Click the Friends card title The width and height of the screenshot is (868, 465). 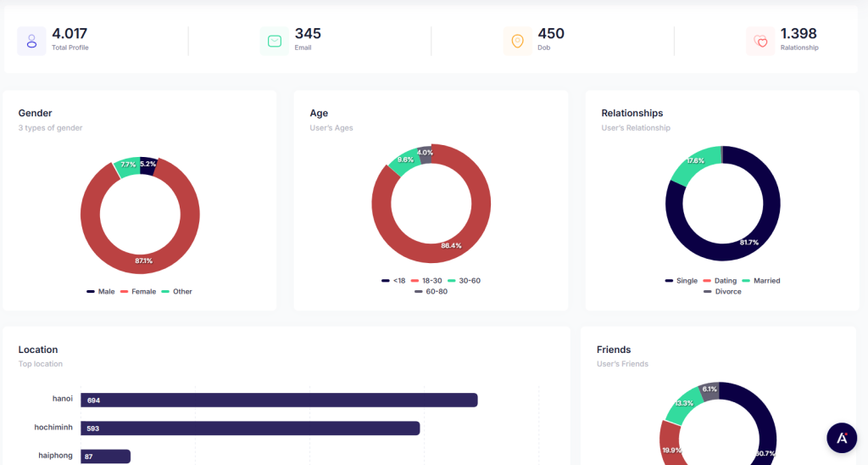(x=614, y=350)
